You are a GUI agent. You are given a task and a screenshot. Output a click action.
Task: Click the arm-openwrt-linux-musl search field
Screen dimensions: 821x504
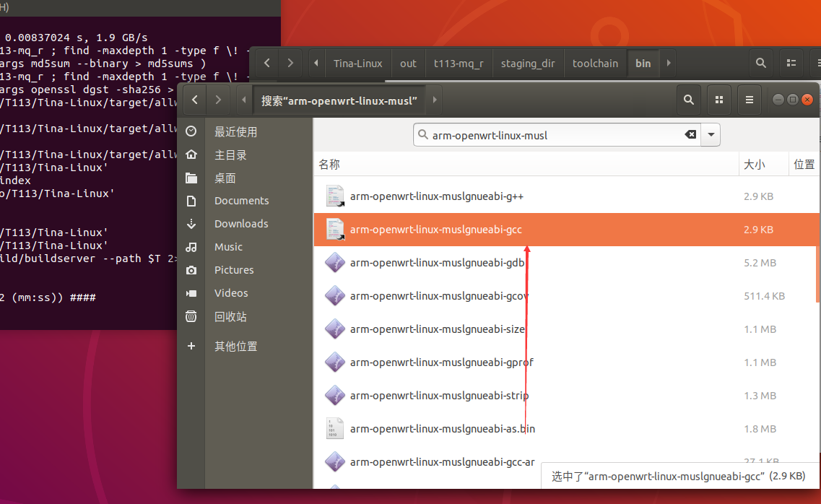557,134
